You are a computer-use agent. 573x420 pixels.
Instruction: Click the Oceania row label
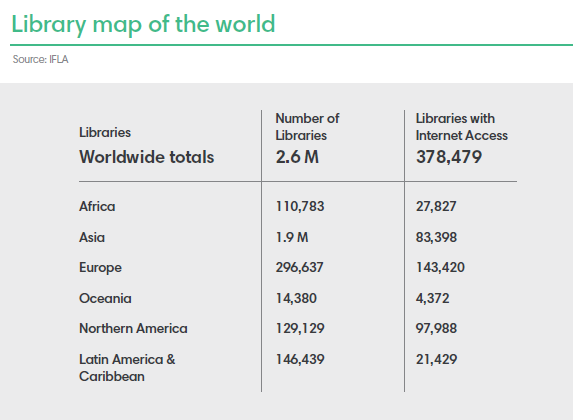(105, 298)
